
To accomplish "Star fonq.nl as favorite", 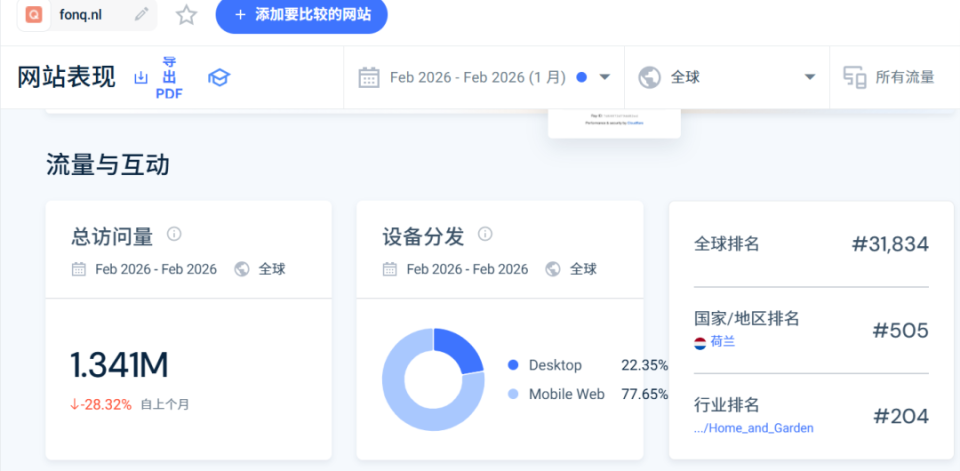I will pos(186,15).
